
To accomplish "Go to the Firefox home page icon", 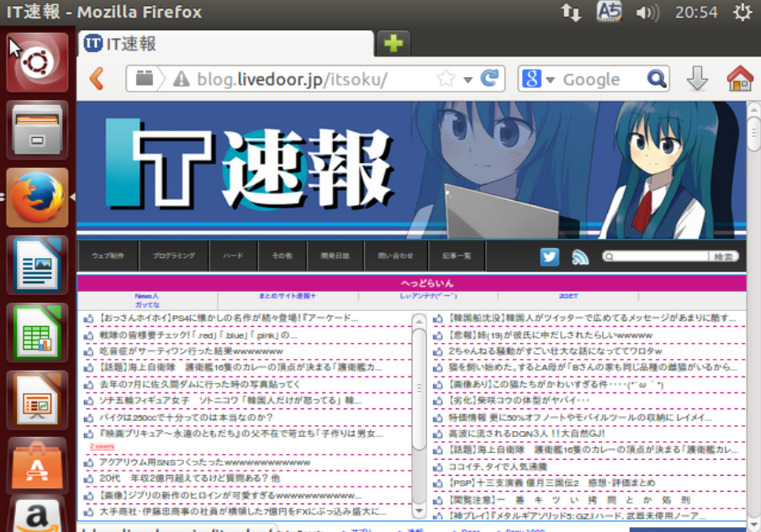I will point(740,78).
